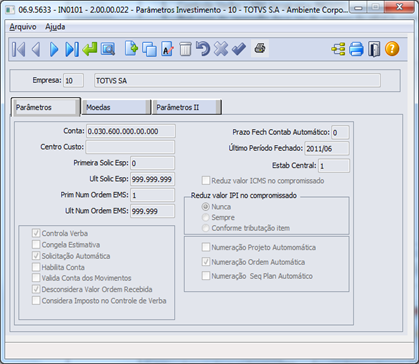The height and width of the screenshot is (364, 419).
Task: Switch to the Moedas tab
Action: pyautogui.click(x=116, y=107)
